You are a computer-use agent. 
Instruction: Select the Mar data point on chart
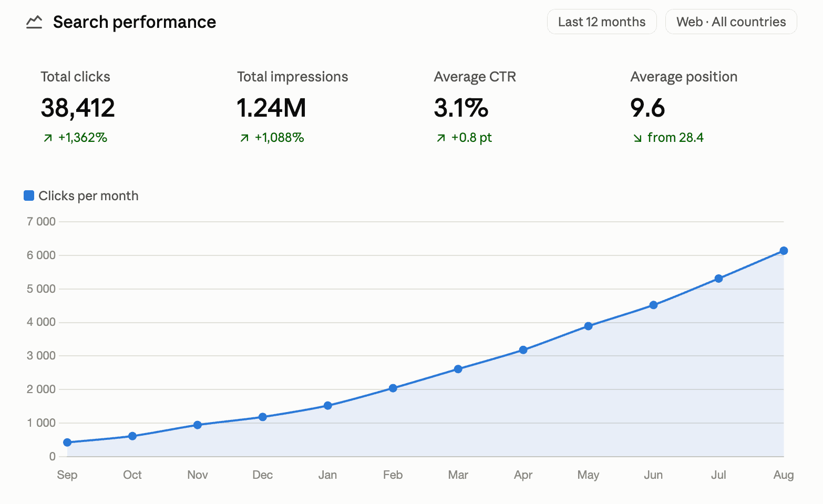click(458, 369)
